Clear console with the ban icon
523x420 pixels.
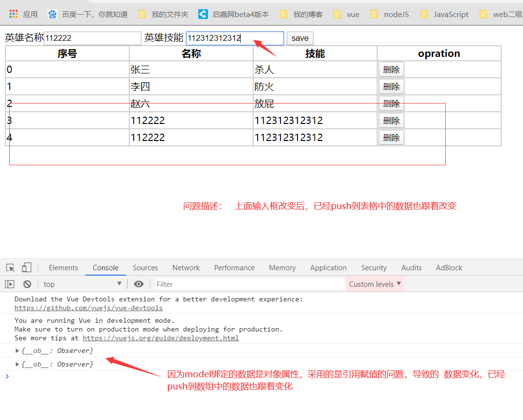pyautogui.click(x=27, y=284)
